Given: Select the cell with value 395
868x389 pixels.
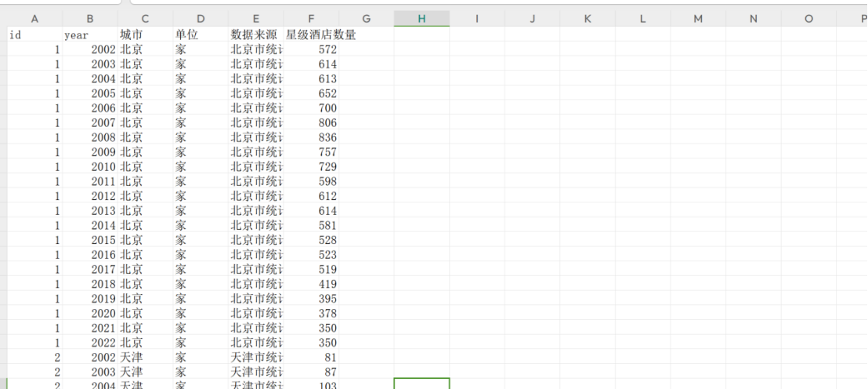Looking at the screenshot, I should [x=311, y=299].
